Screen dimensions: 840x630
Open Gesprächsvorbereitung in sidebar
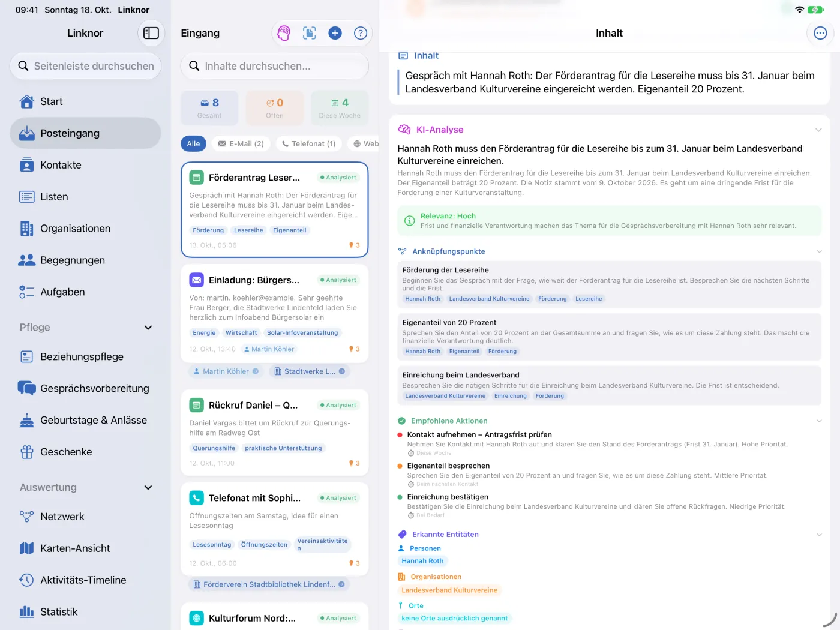click(85, 388)
